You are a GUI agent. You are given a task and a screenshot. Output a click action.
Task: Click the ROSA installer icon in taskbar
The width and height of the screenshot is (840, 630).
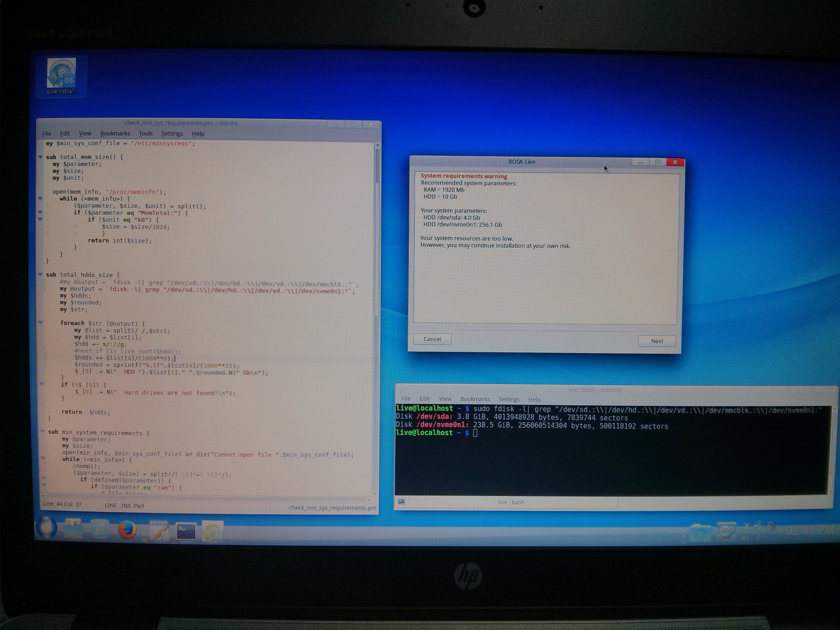[213, 531]
